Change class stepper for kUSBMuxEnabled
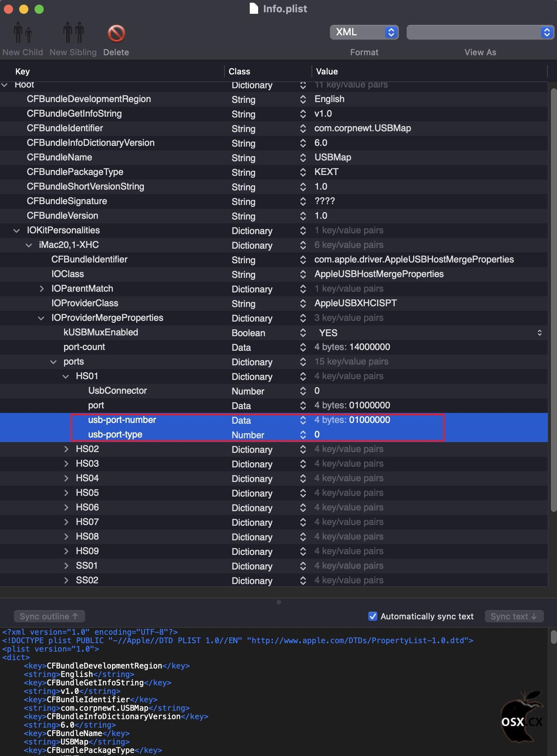This screenshot has height=756, width=557. tap(303, 333)
